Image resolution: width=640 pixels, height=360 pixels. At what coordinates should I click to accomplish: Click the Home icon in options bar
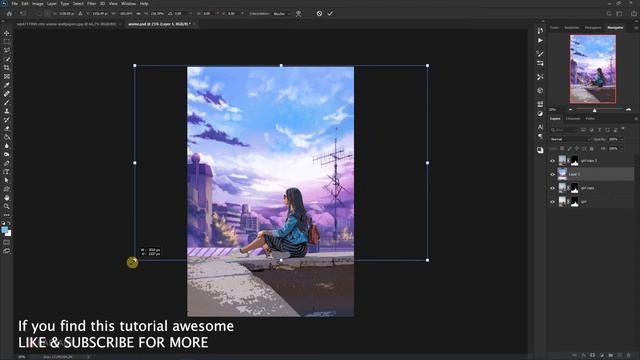[9, 13]
